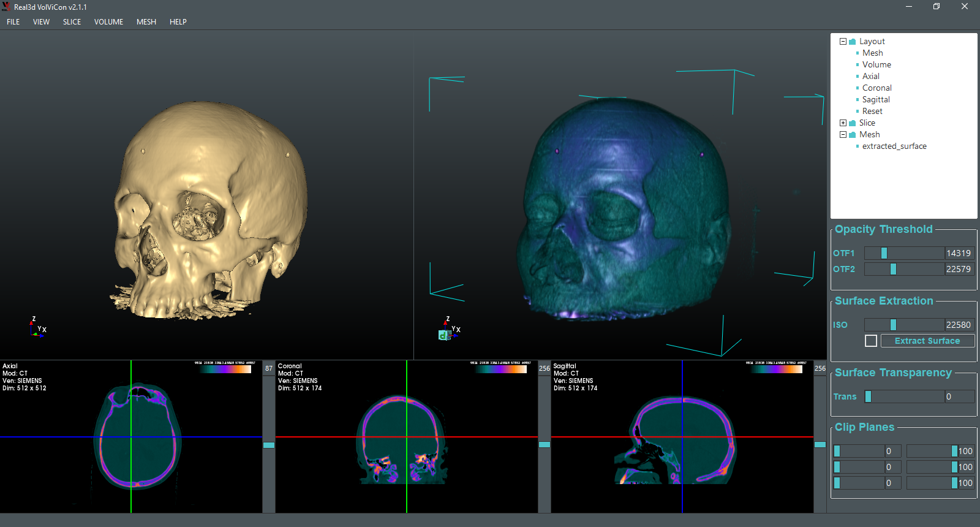Image resolution: width=980 pixels, height=527 pixels.
Task: Click the folder icon beside Mesh group
Action: (x=852, y=135)
